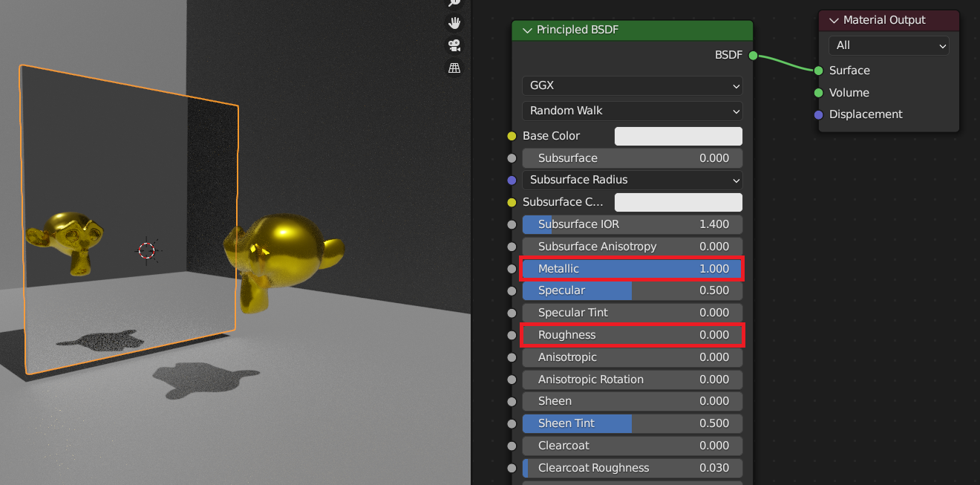Click the Specular input socket
This screenshot has width=980, height=485.
[512, 290]
